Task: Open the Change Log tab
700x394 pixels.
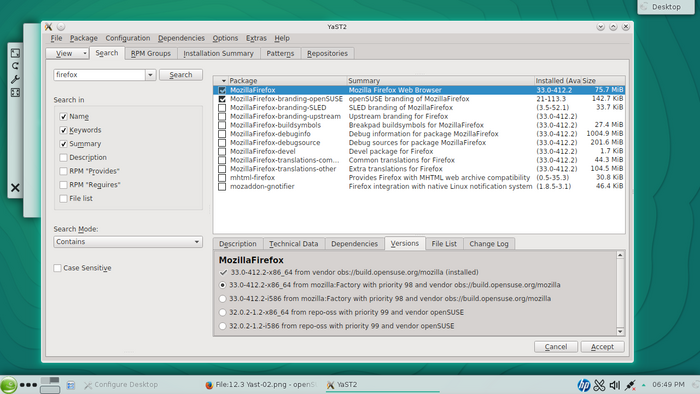Action: pyautogui.click(x=489, y=244)
